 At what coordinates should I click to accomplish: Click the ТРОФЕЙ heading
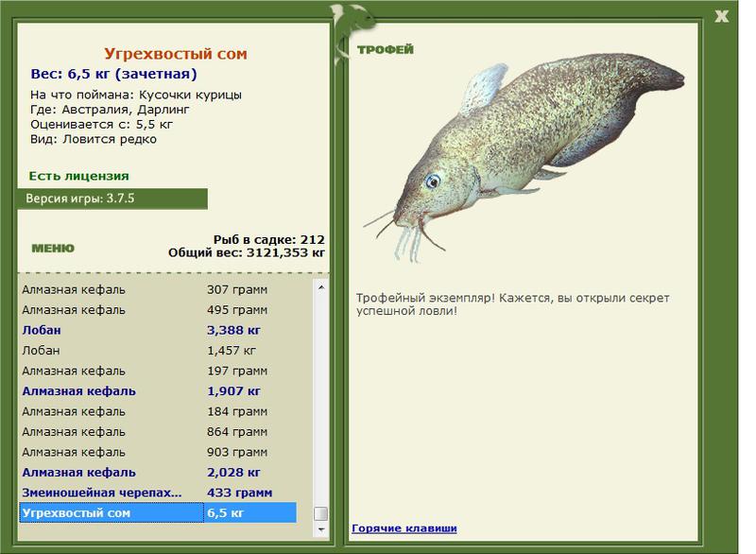pyautogui.click(x=386, y=49)
